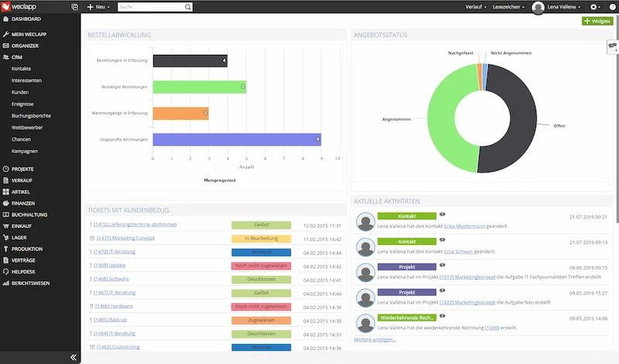Viewport: 619px width, 364px height.
Task: Expand the Verlauf dropdown
Action: coord(477,6)
